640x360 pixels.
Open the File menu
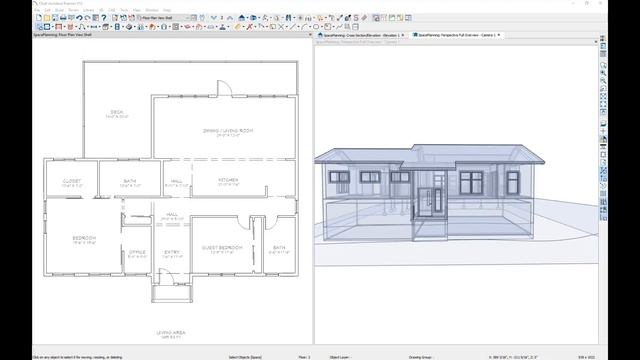(37, 10)
